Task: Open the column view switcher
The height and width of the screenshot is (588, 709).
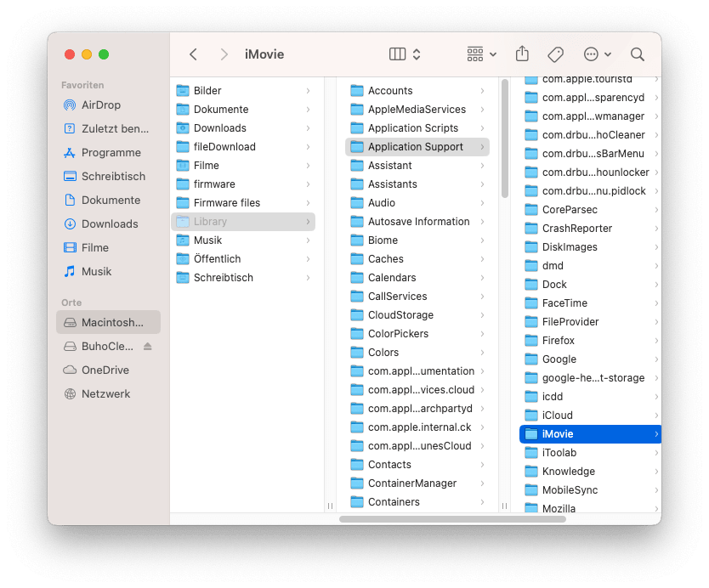Action: point(405,54)
